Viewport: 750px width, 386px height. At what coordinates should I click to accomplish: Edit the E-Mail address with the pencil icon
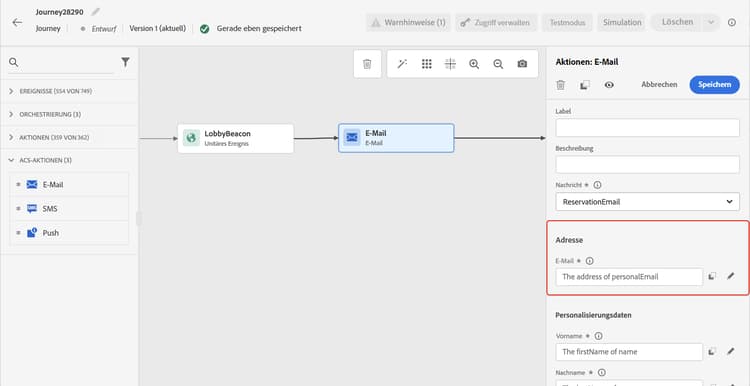pyautogui.click(x=730, y=276)
